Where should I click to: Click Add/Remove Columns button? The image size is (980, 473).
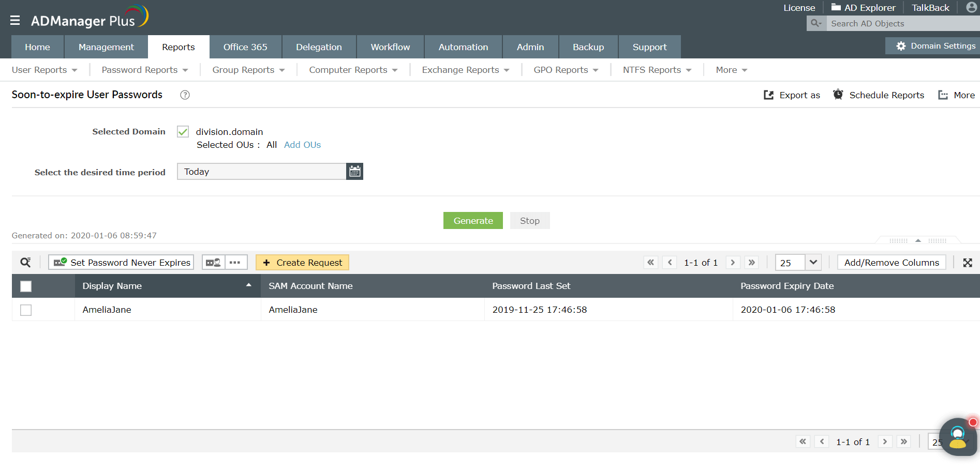click(892, 263)
